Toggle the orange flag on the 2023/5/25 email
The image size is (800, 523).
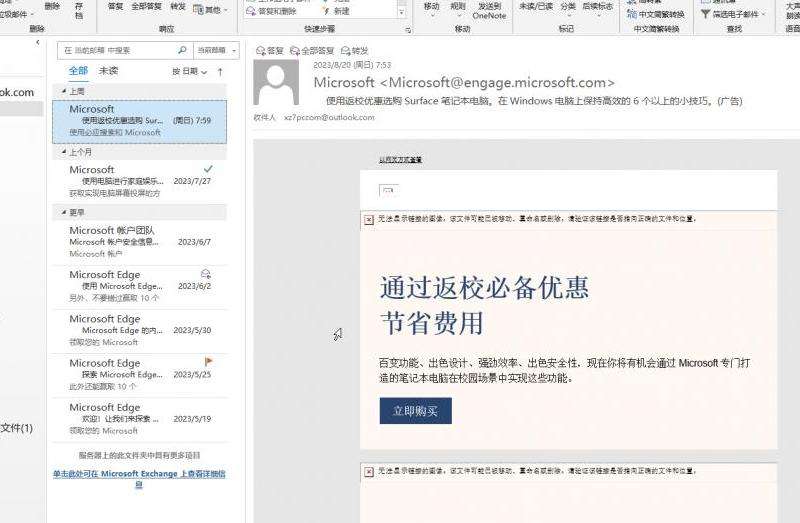tap(208, 362)
